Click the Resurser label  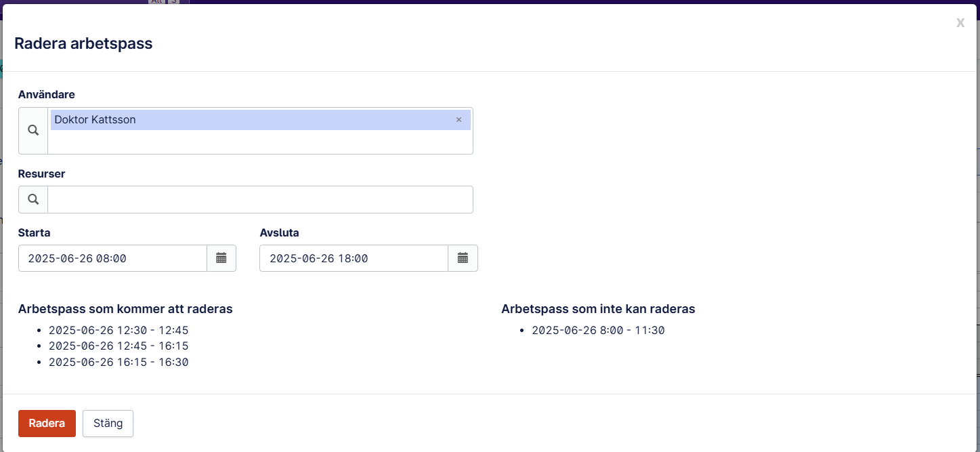point(41,173)
